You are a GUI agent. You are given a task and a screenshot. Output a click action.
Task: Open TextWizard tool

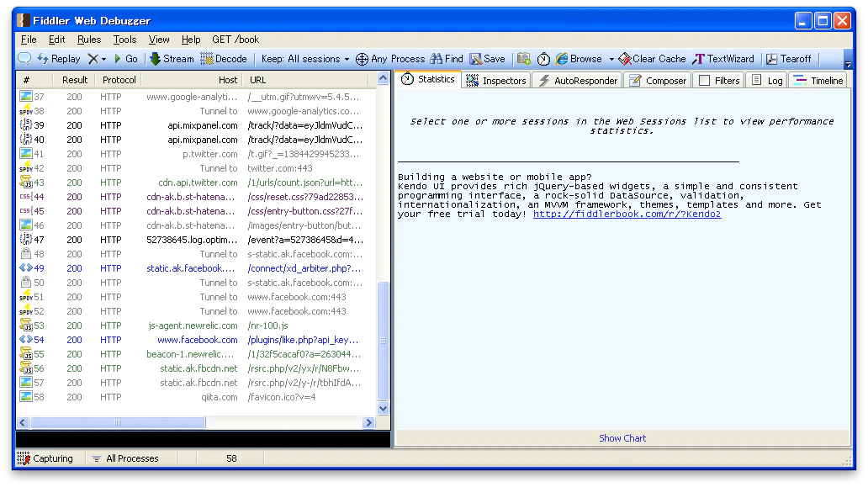click(x=723, y=59)
